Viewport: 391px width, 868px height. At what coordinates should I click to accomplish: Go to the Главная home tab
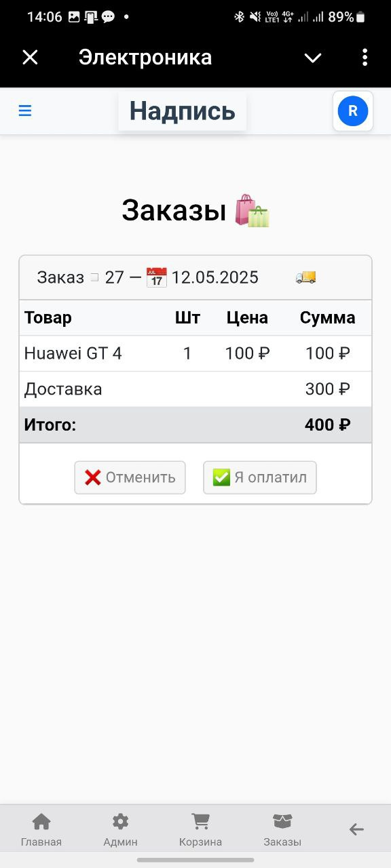(x=41, y=830)
